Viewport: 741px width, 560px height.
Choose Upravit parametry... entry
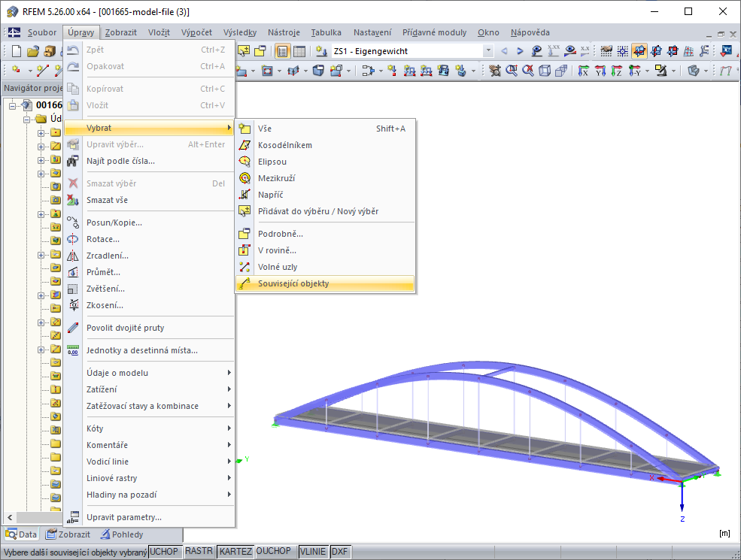150,517
